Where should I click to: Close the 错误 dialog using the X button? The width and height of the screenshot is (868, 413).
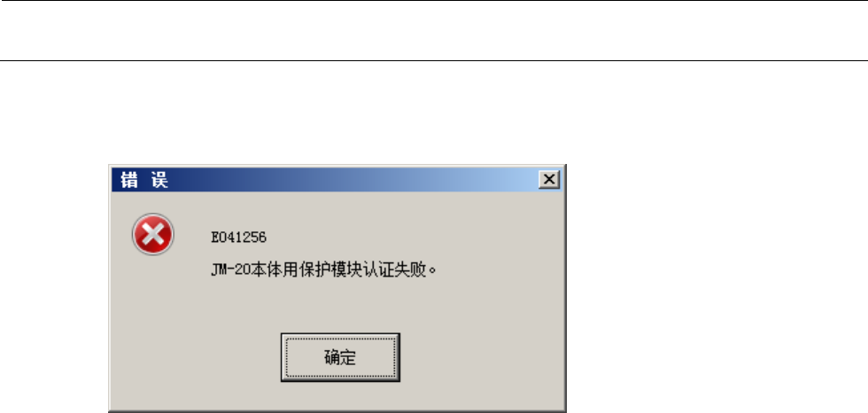pyautogui.click(x=548, y=179)
